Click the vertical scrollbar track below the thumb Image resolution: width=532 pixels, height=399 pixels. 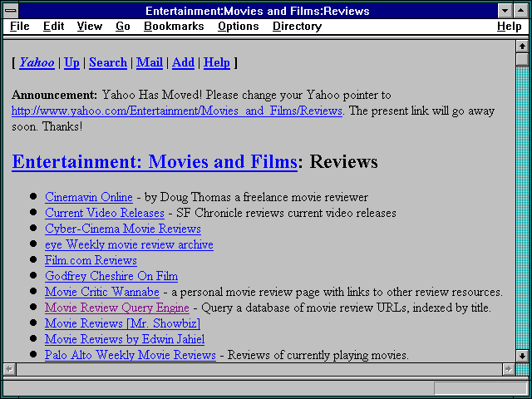(x=522, y=208)
